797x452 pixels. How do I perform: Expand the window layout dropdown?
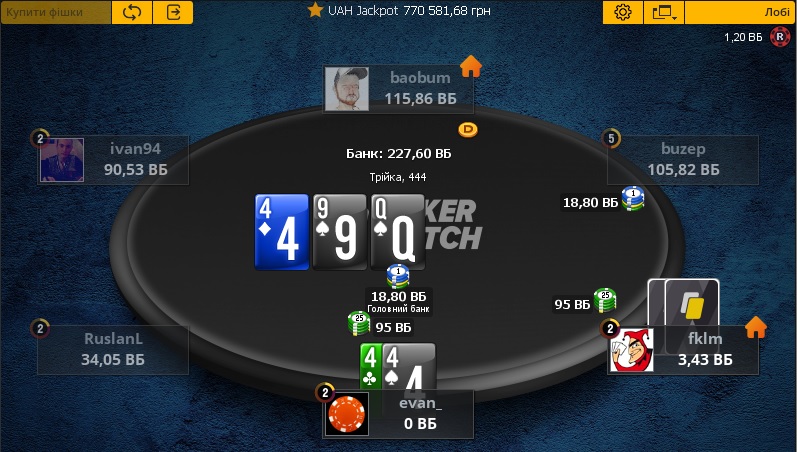(664, 12)
